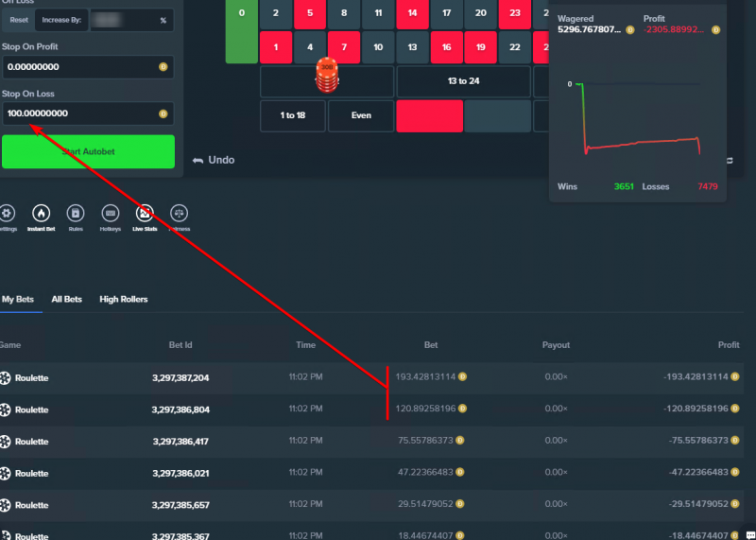Screen dimensions: 756x540
Task: Bet on the black color box
Action: tap(497, 115)
